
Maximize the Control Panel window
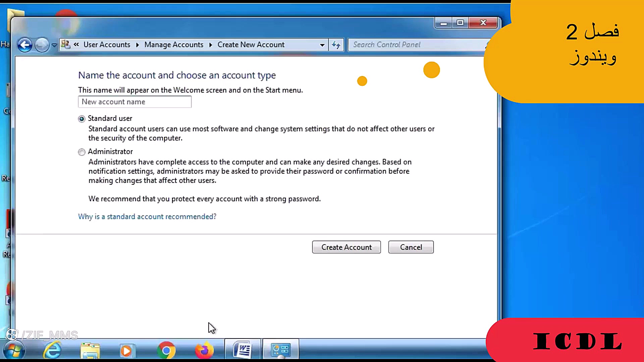[460, 23]
